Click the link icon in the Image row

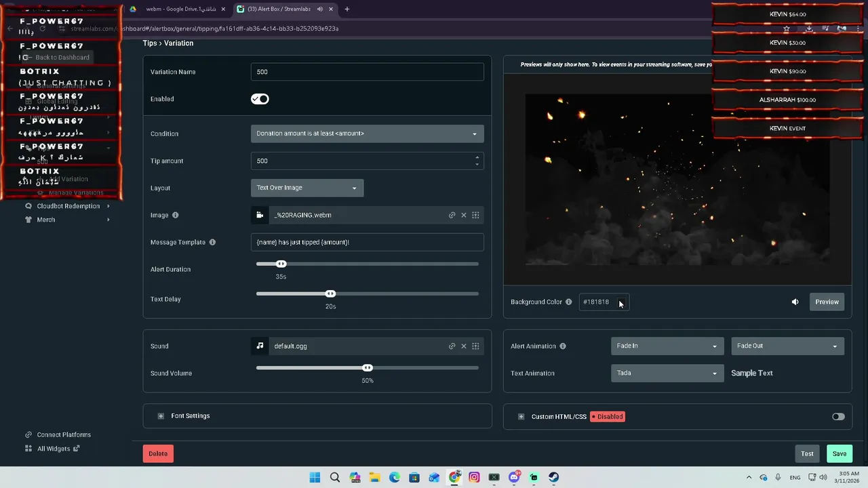[x=452, y=215]
